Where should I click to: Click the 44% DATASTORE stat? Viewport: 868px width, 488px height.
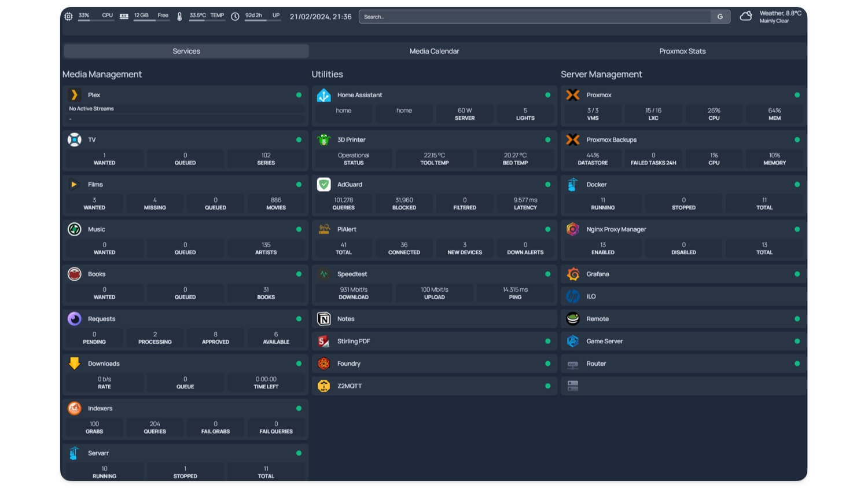point(593,159)
